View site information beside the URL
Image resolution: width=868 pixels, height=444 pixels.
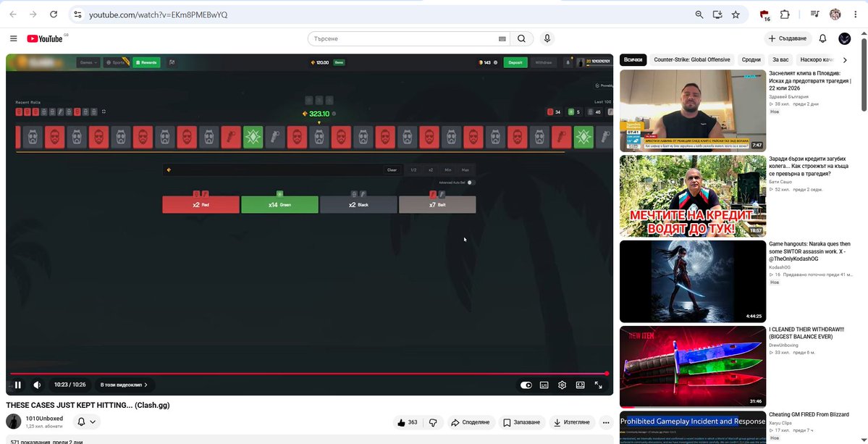click(x=78, y=14)
